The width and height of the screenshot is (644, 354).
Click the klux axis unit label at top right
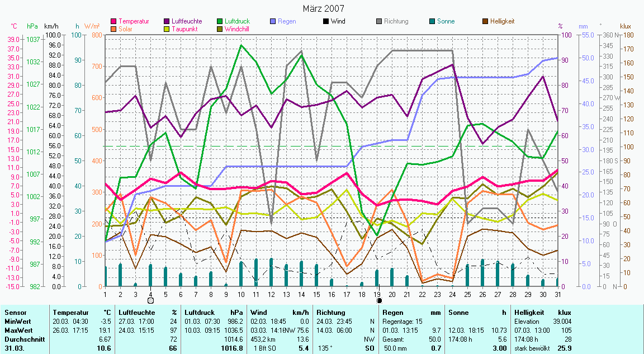click(x=625, y=26)
